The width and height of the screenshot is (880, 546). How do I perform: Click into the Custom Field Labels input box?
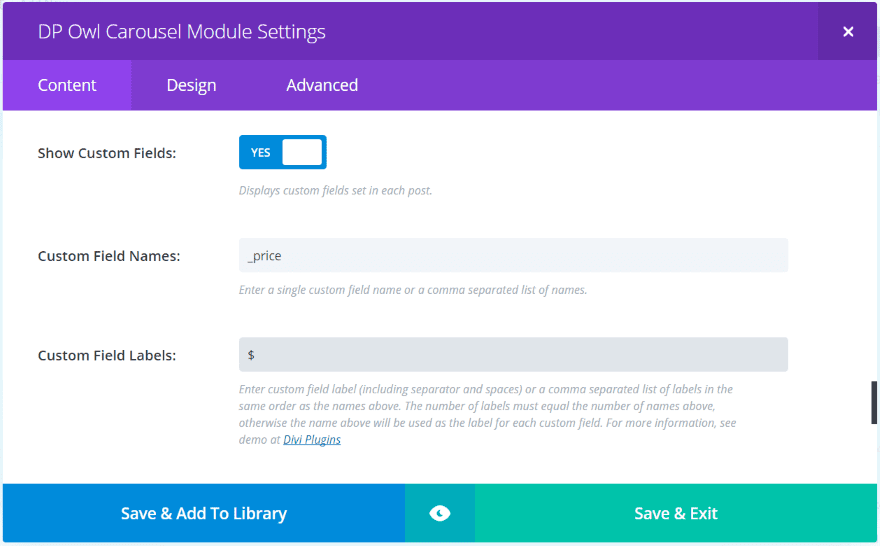[513, 355]
